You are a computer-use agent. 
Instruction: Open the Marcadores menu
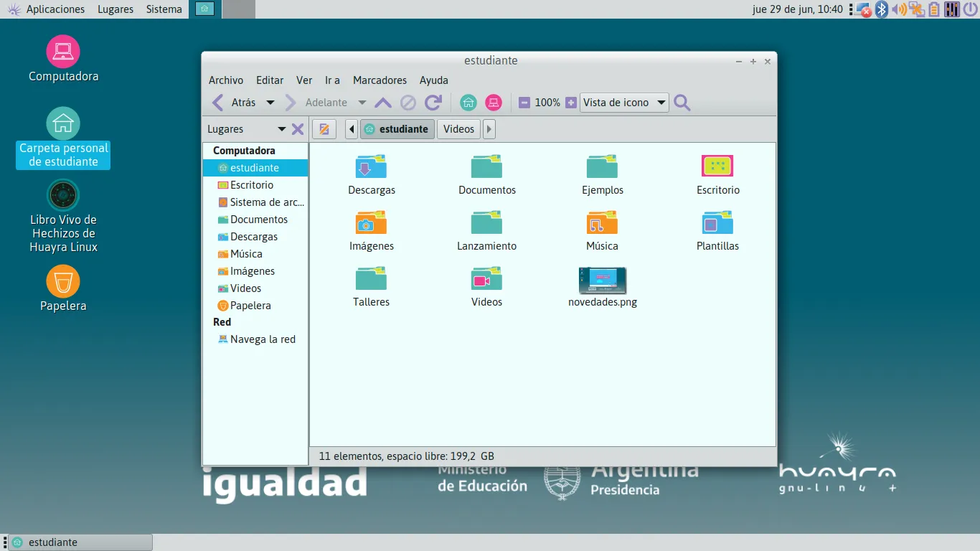pos(380,80)
